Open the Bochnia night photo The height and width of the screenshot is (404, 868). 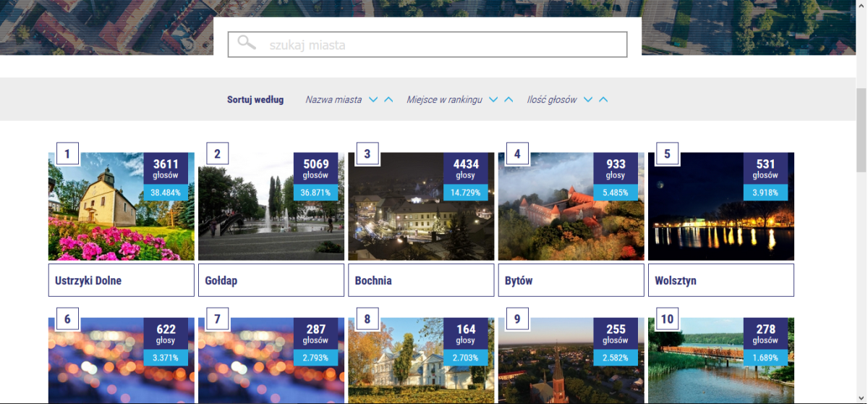point(421,206)
